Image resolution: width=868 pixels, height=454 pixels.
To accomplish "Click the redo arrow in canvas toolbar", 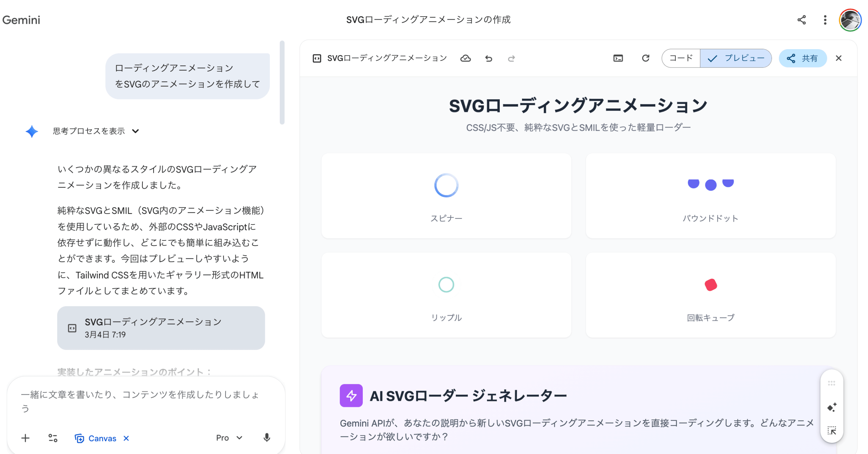I will 511,58.
